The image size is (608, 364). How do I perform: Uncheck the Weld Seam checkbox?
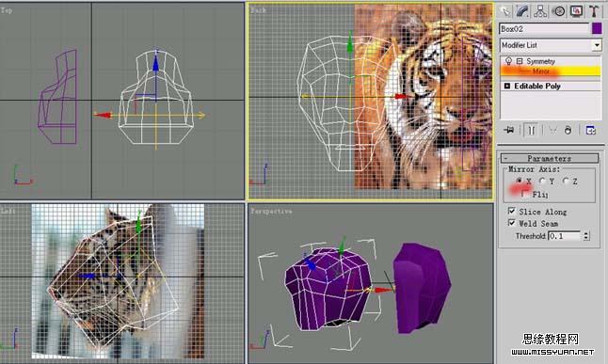click(512, 223)
